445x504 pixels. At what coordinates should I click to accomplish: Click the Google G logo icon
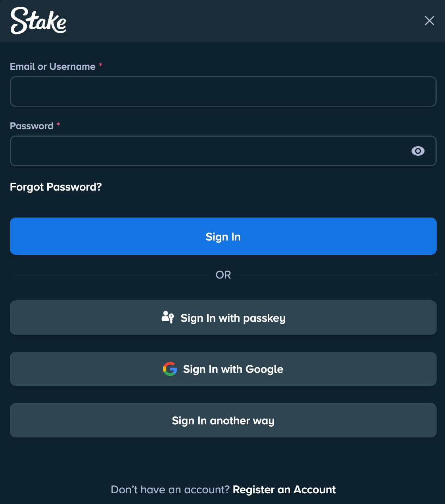[170, 369]
